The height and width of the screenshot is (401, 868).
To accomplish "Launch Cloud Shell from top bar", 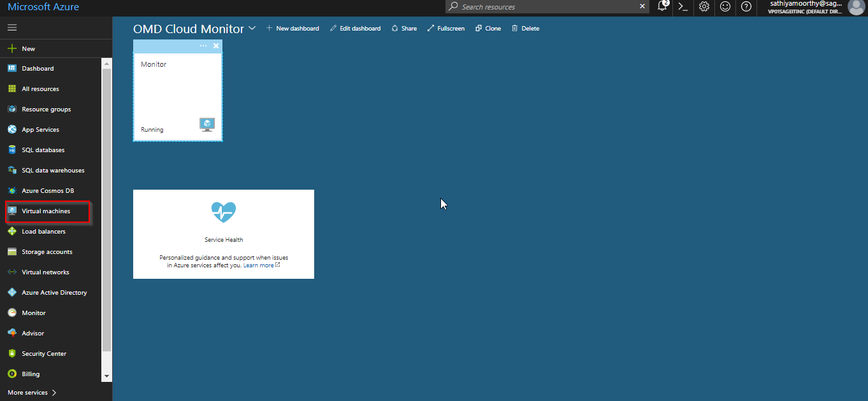I will point(683,7).
